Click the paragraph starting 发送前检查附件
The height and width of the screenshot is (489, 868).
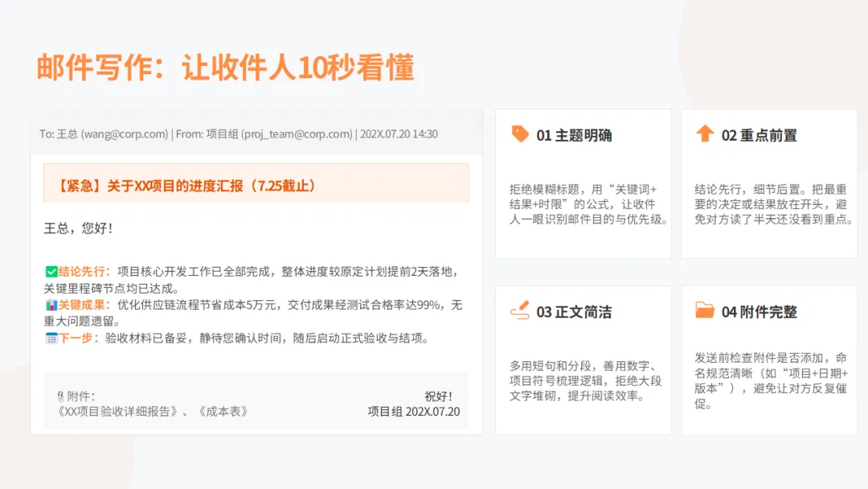(x=771, y=381)
